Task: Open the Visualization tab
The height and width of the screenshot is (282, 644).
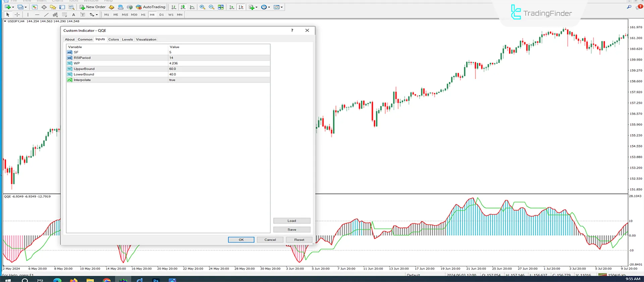Action: [146, 40]
